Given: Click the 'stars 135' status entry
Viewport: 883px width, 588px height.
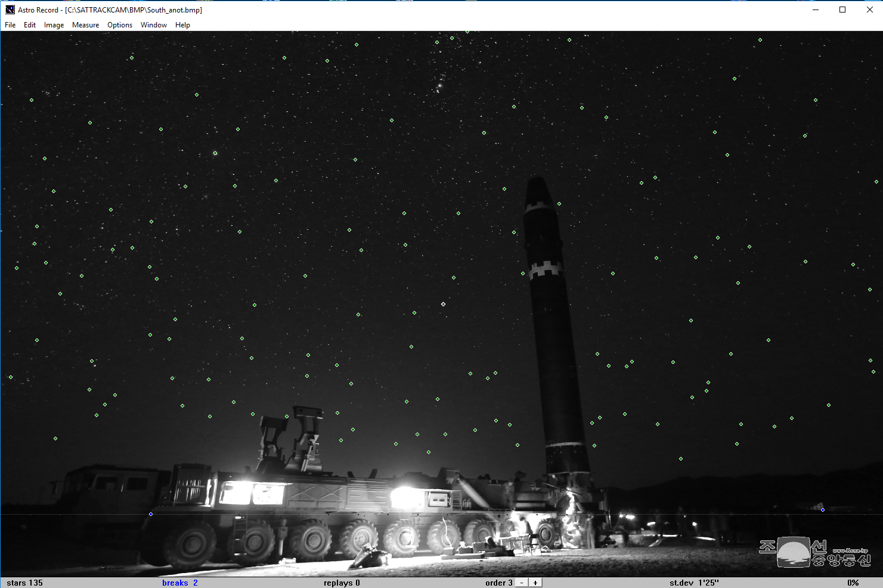Looking at the screenshot, I should (x=25, y=583).
